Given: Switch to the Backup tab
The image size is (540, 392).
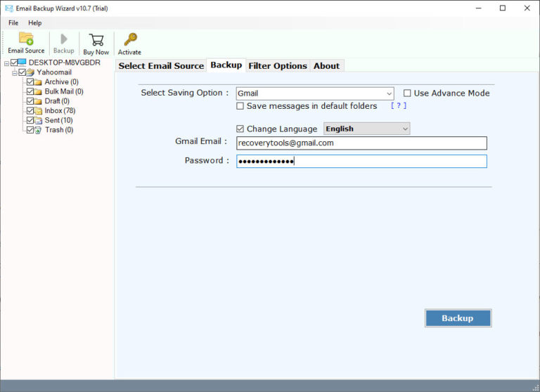Looking at the screenshot, I should [x=226, y=65].
